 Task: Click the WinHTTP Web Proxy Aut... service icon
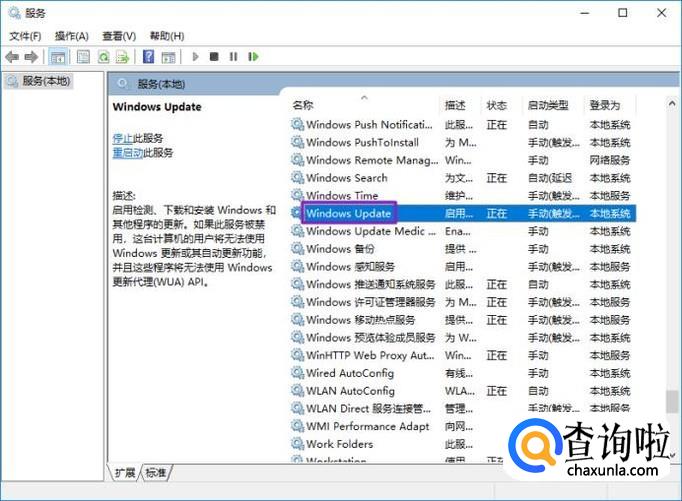click(x=298, y=355)
